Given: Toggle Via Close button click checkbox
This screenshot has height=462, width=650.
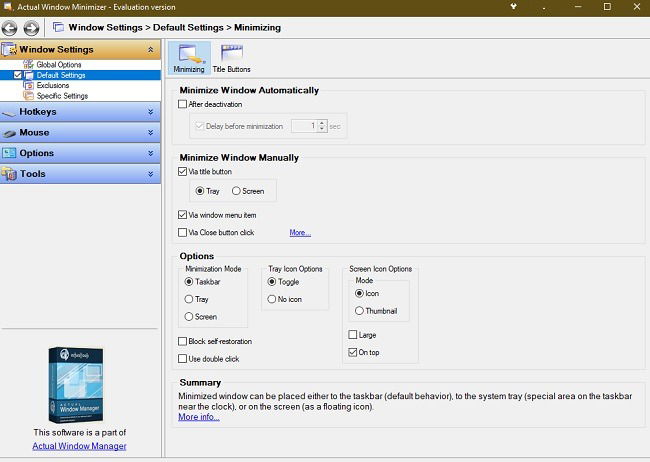Looking at the screenshot, I should [x=182, y=232].
